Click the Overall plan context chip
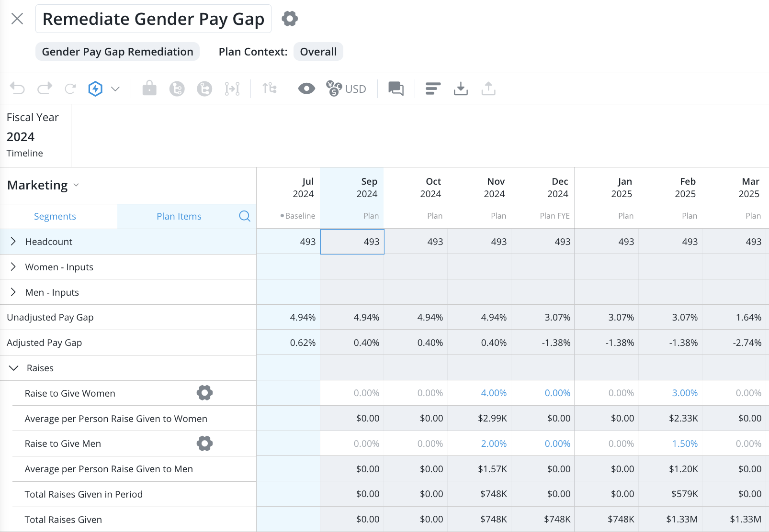This screenshot has width=769, height=532. click(318, 52)
